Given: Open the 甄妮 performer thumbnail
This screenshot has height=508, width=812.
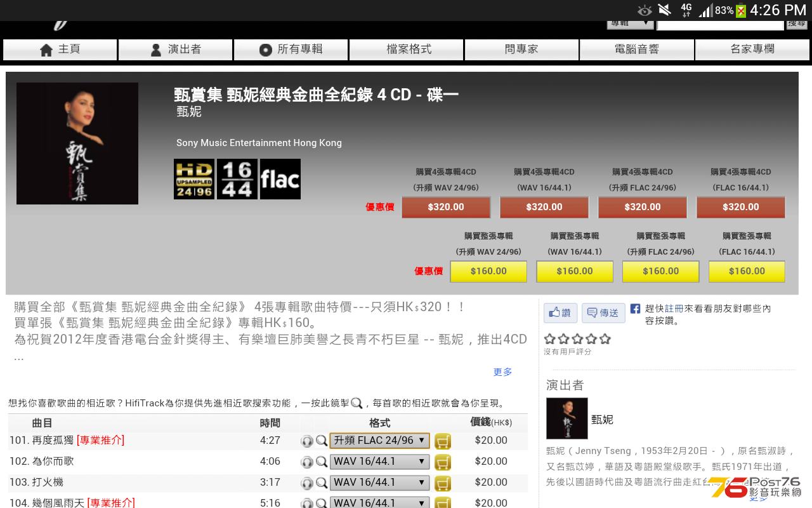Looking at the screenshot, I should [567, 418].
